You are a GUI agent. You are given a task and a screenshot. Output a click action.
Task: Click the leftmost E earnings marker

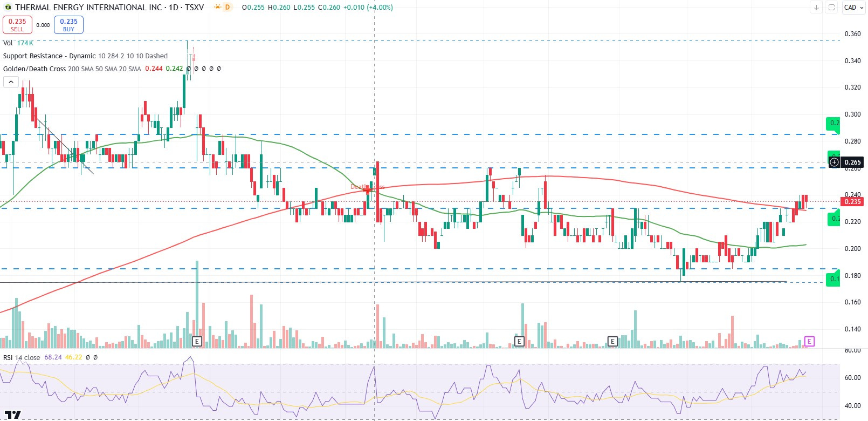[197, 341]
